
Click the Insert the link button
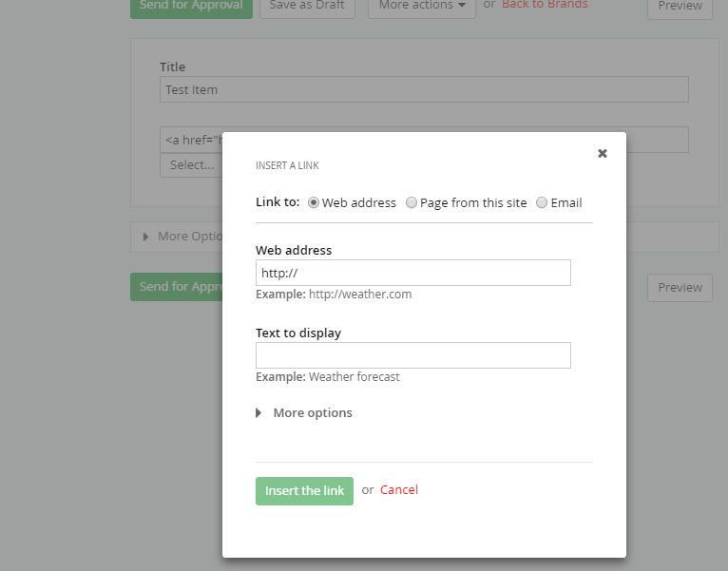304,490
